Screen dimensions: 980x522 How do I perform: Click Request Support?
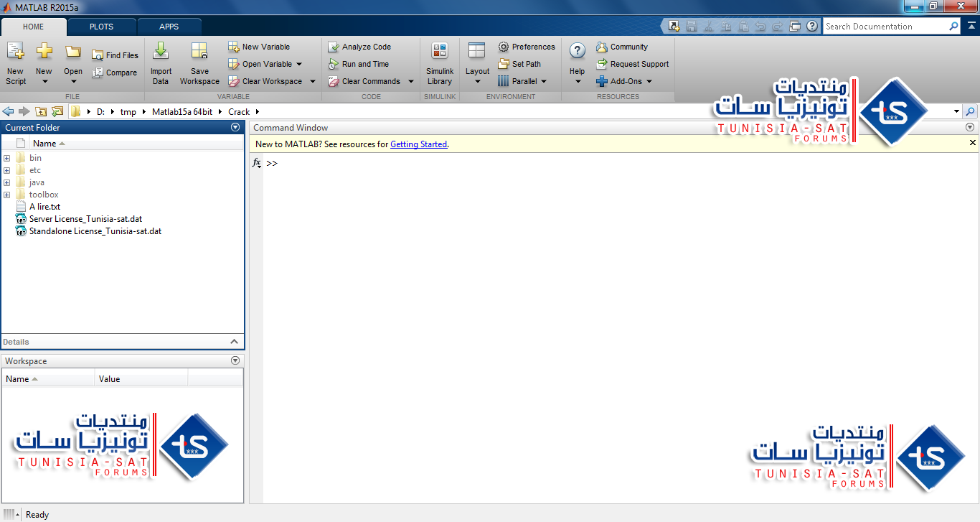tap(633, 64)
